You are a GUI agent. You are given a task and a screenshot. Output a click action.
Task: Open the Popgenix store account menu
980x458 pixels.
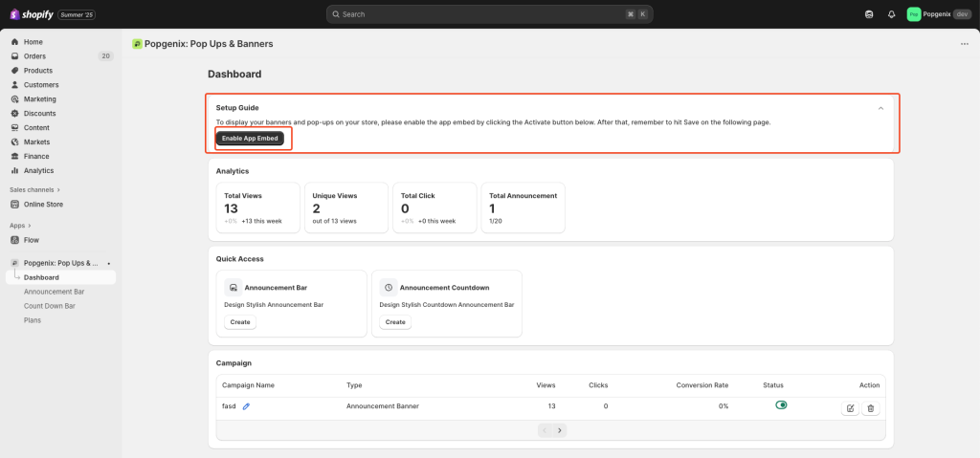pyautogui.click(x=940, y=14)
